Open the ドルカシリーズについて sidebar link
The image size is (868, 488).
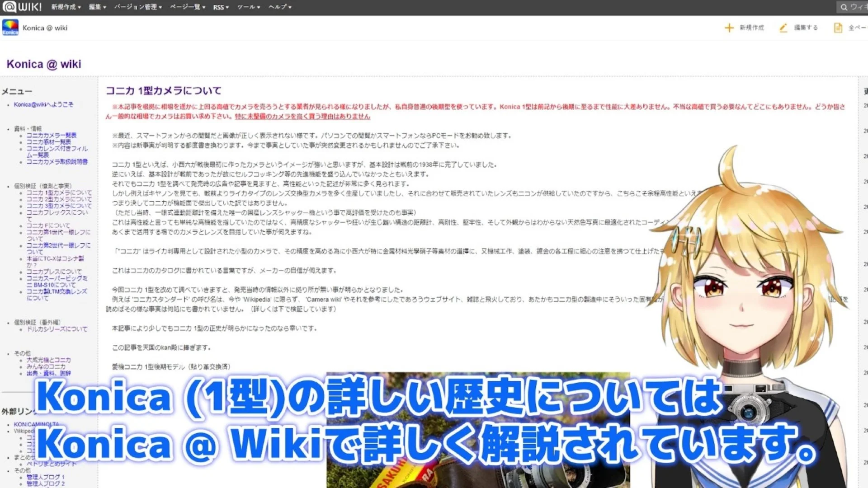57,329
